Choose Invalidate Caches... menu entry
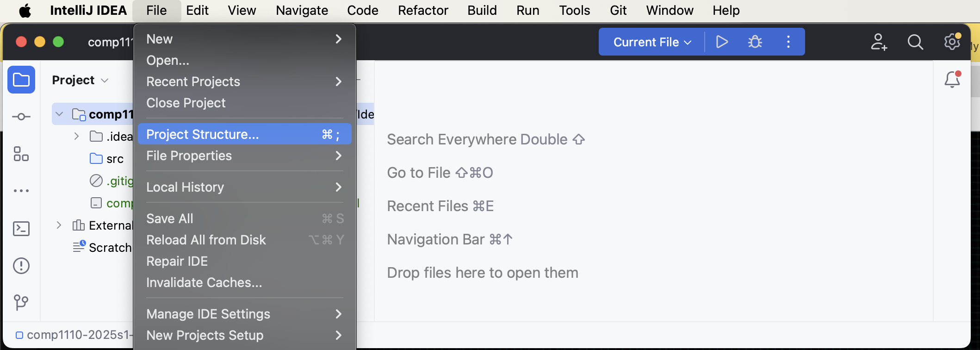 click(204, 282)
